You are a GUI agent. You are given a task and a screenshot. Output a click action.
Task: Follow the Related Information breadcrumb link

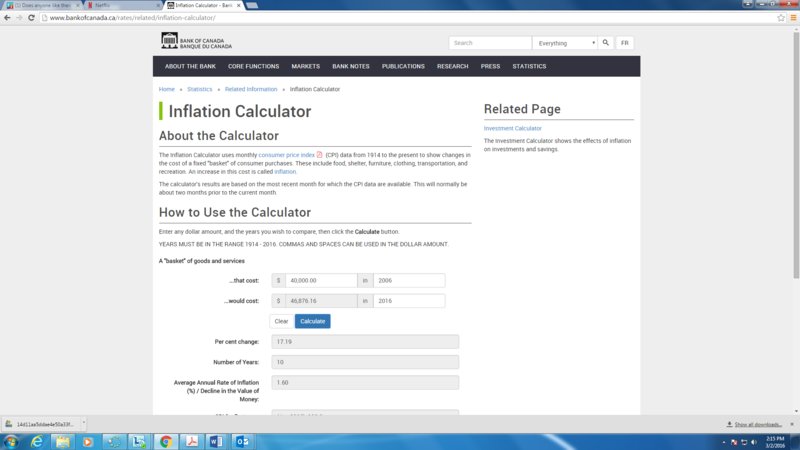pyautogui.click(x=251, y=89)
